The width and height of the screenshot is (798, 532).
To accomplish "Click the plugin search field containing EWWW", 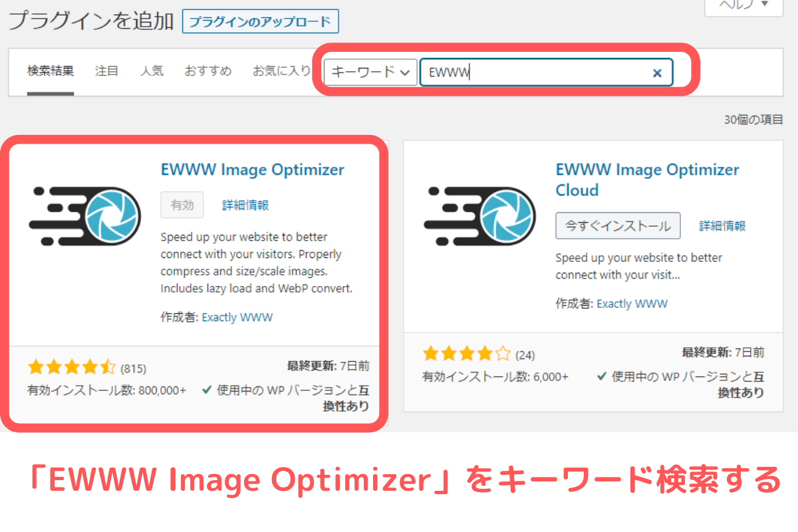I will click(x=546, y=72).
